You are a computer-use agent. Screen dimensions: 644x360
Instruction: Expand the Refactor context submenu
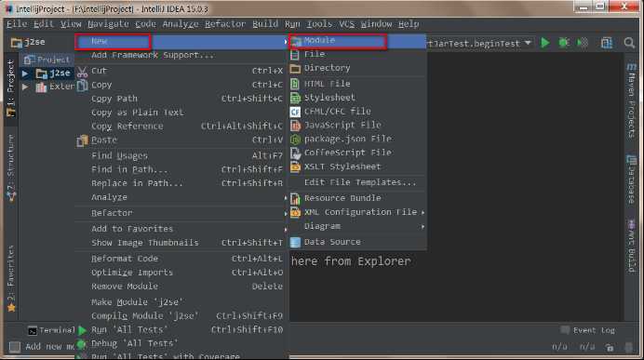click(285, 213)
